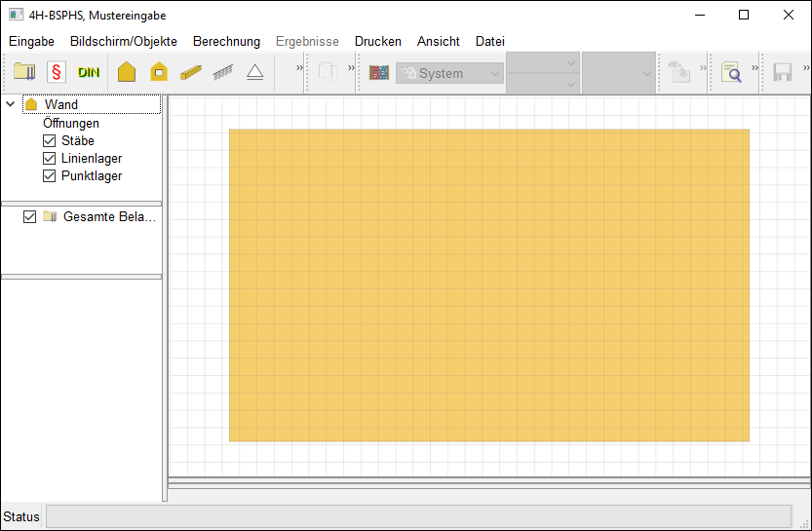The height and width of the screenshot is (531, 812).
Task: Uncheck the Stäbe checkbox
Action: (50, 141)
